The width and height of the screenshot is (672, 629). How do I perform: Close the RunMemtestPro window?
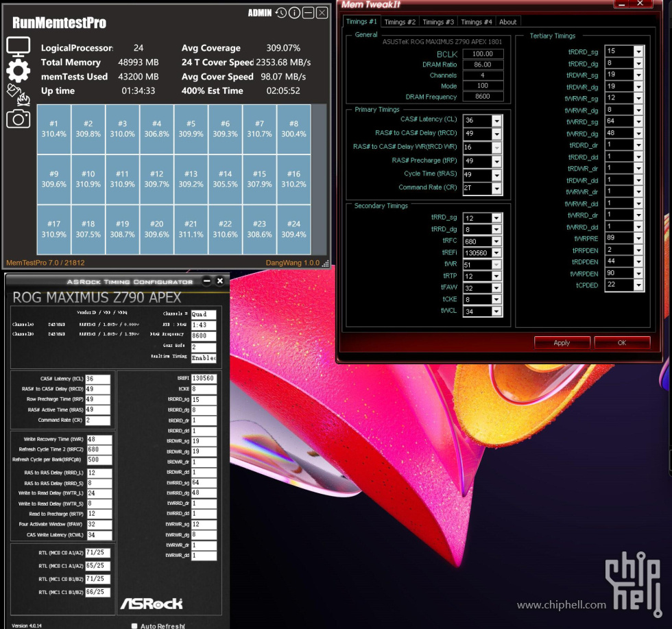[x=322, y=13]
